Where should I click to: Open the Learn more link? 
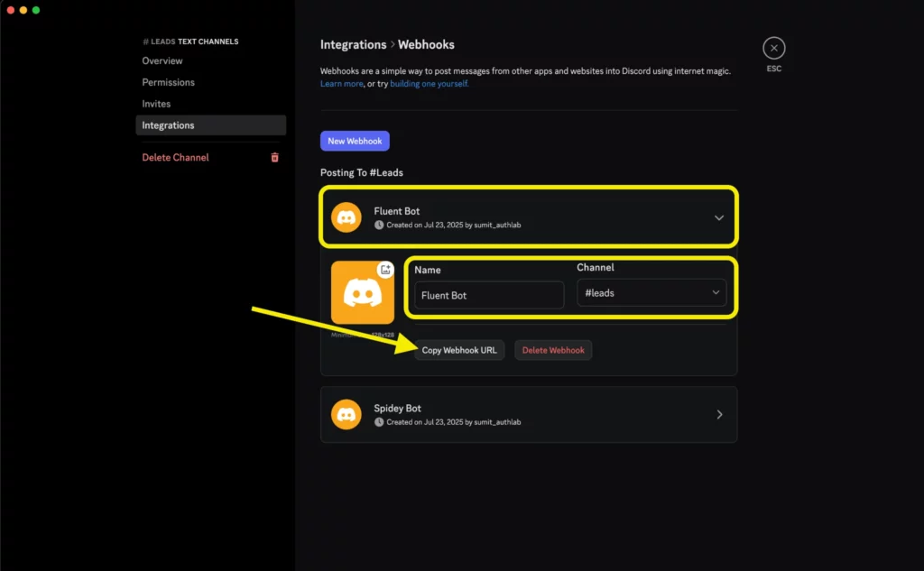pyautogui.click(x=340, y=83)
